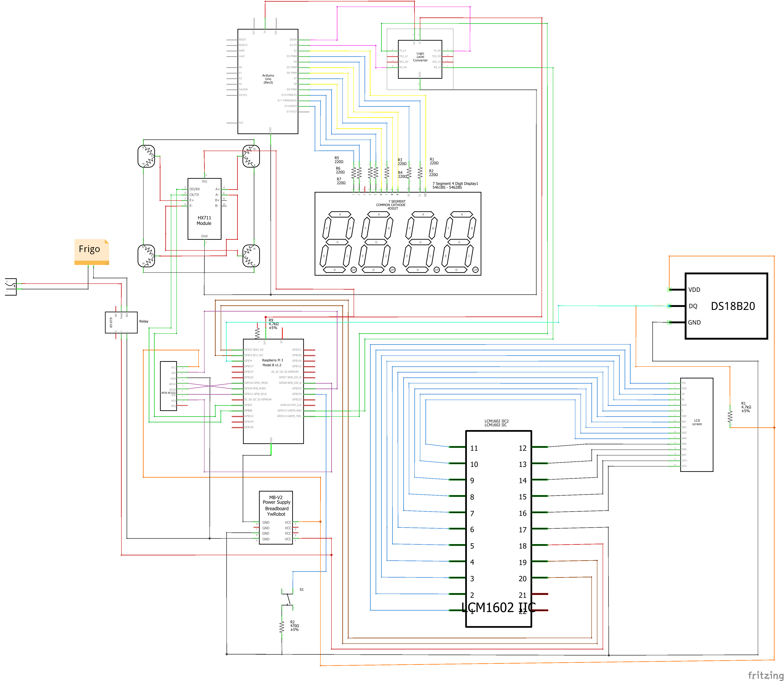Select the KY-019 relay component

(x=121, y=322)
